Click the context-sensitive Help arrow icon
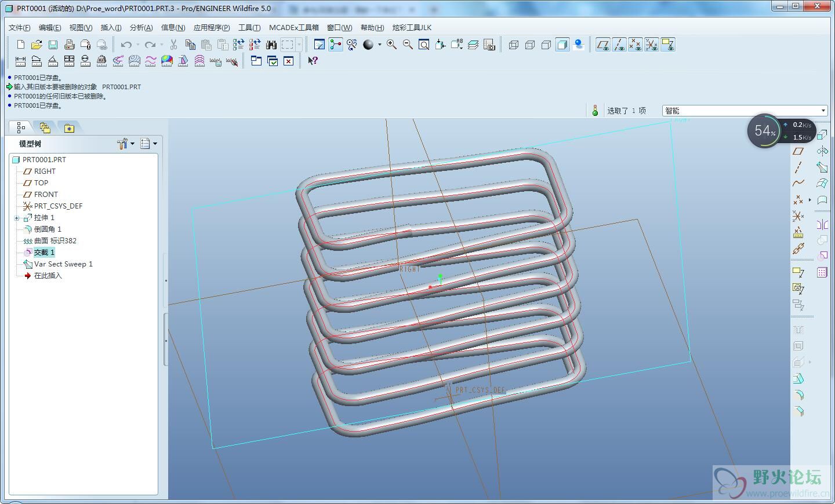 click(313, 61)
